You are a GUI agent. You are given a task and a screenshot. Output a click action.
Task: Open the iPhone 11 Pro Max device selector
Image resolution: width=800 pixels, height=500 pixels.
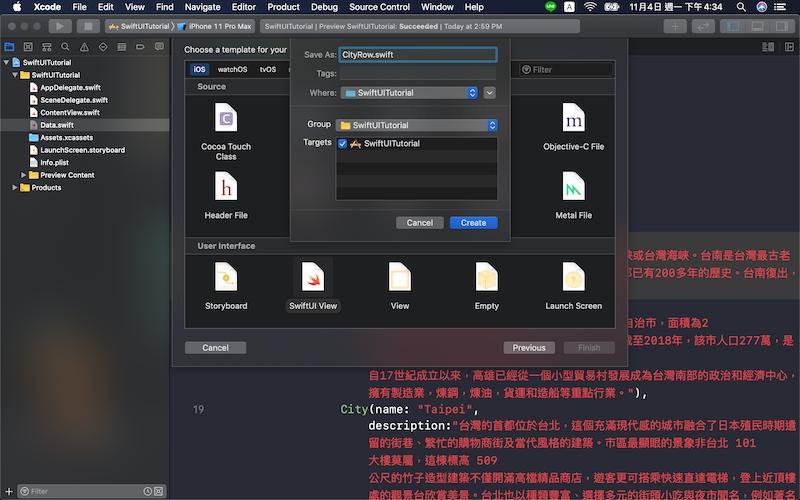(x=214, y=26)
